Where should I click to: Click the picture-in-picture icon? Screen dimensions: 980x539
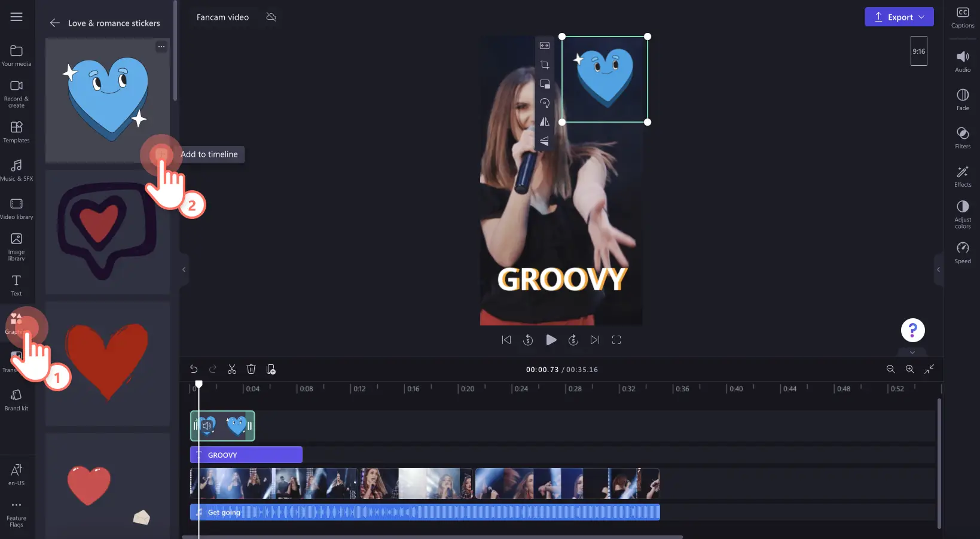coord(545,84)
